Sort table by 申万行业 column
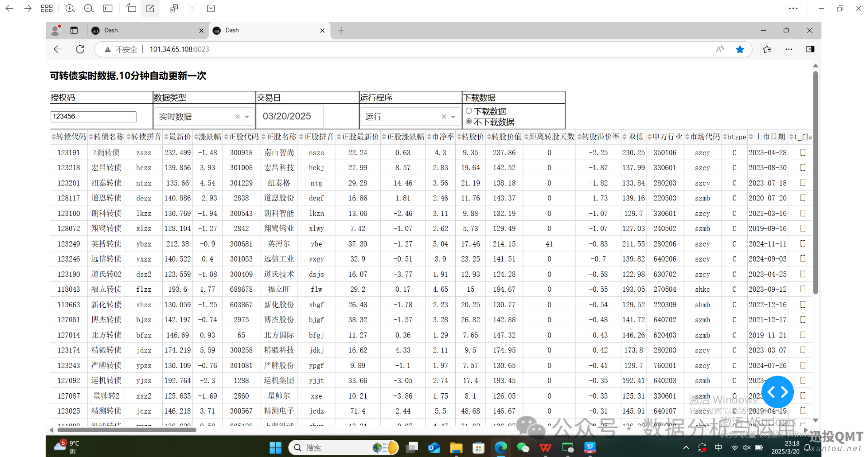This screenshot has height=457, width=868. coord(650,137)
